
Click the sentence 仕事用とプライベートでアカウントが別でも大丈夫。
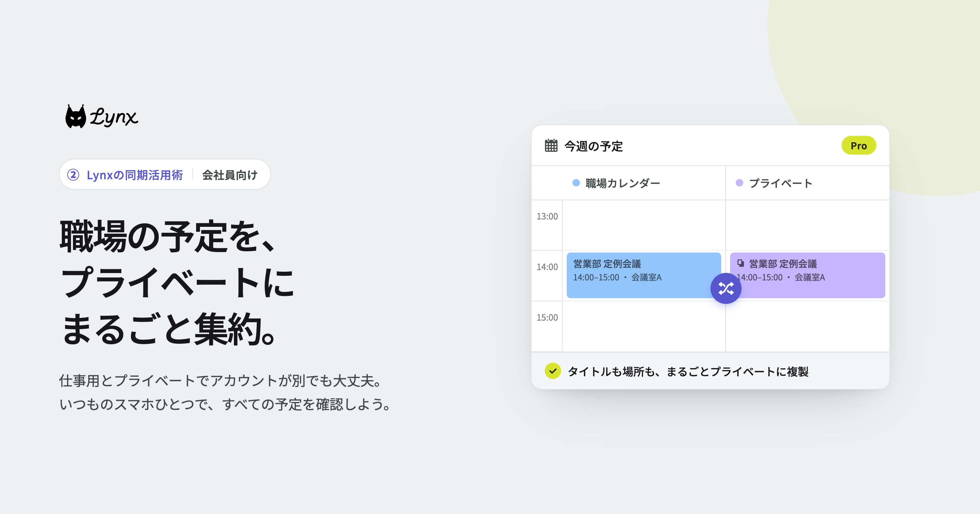click(221, 380)
